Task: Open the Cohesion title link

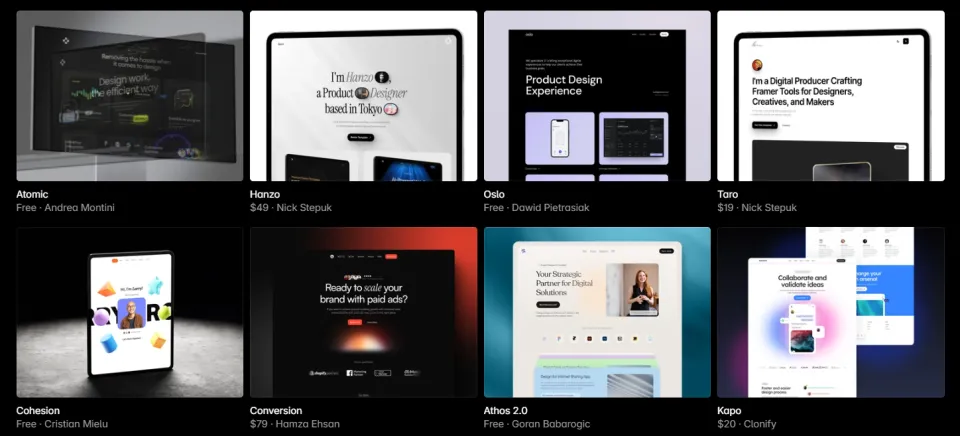Action: (38, 410)
